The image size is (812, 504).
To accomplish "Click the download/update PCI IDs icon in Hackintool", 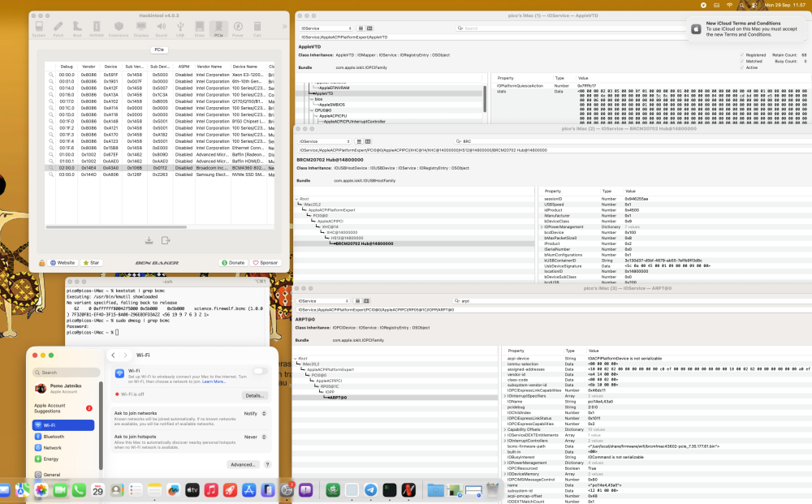I will [x=149, y=240].
